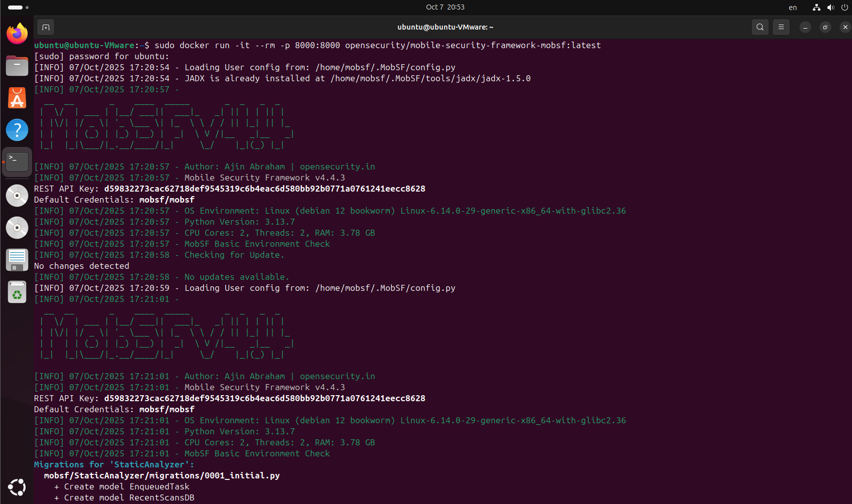Click the terminal search icon
This screenshot has height=504, width=852.
coord(760,27)
